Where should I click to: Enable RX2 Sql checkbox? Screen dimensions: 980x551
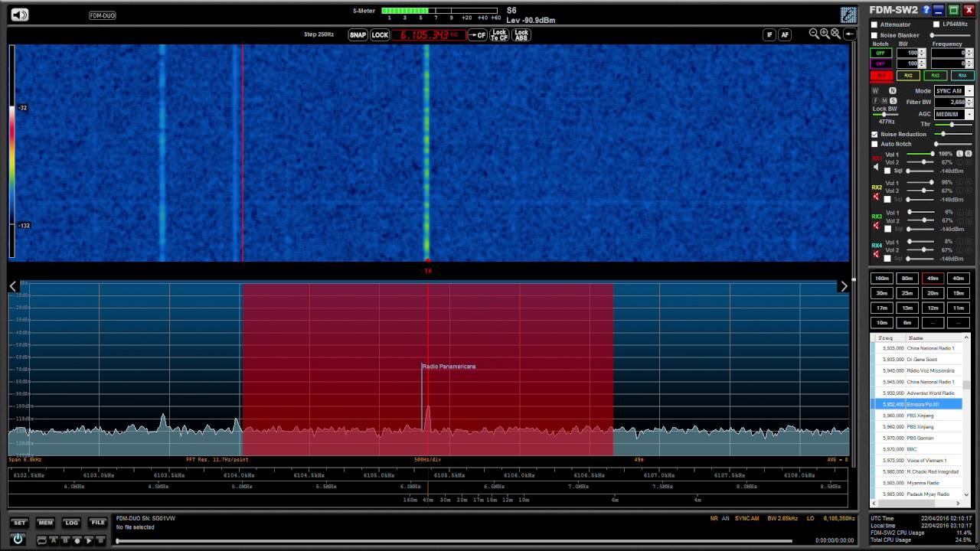tap(887, 199)
